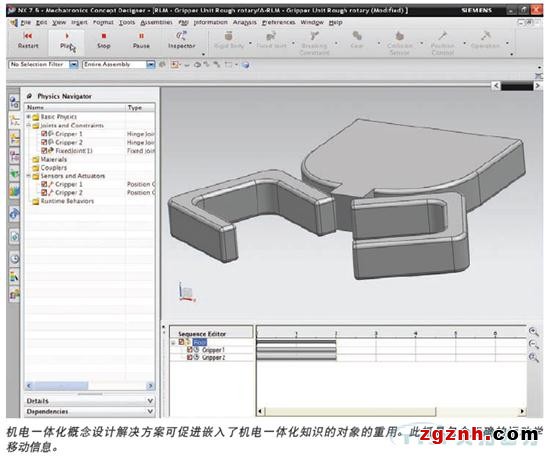Viewport: 551px width, 457px height.
Task: Toggle checkbox for Gripper2 sequence operation
Action: (x=190, y=357)
